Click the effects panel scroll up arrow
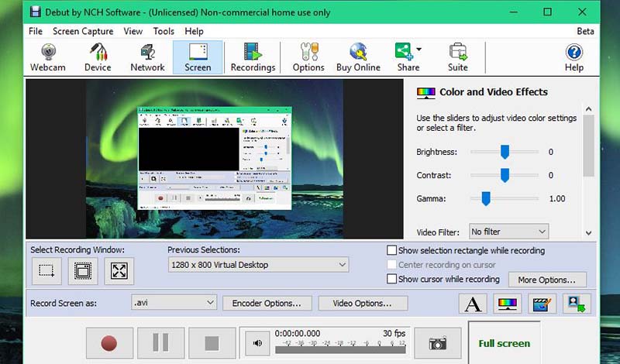 click(x=589, y=109)
